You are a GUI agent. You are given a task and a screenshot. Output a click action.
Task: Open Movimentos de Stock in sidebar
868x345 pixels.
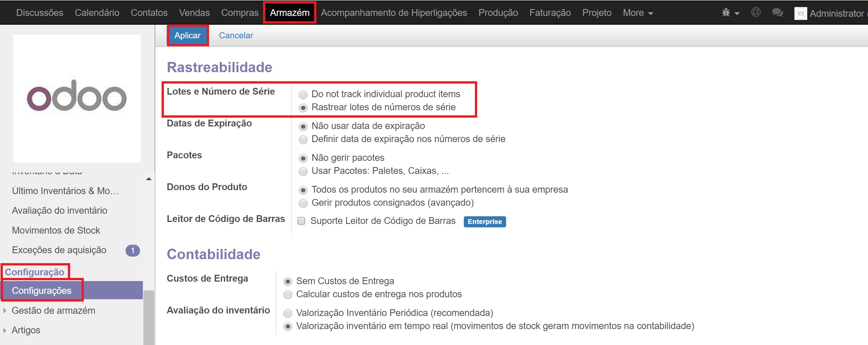[x=56, y=230]
